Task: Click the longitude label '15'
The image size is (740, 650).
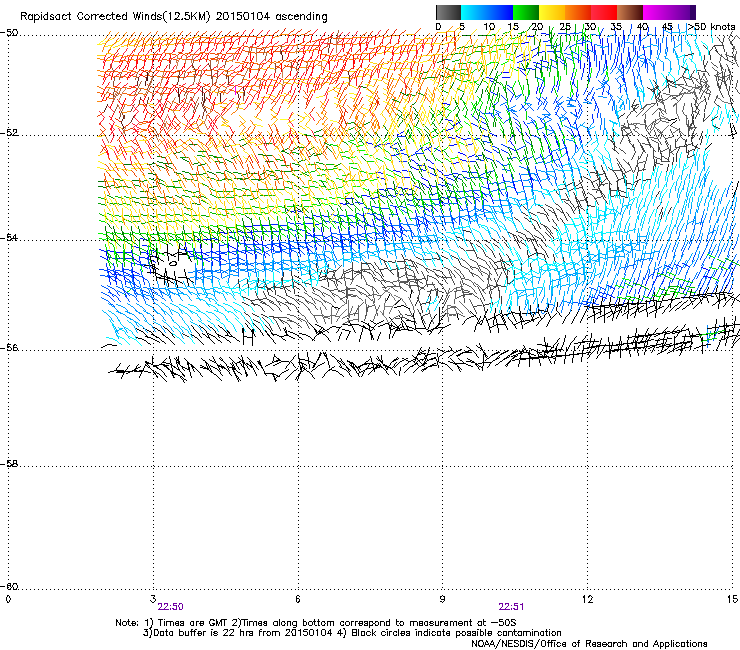Action: 732,599
